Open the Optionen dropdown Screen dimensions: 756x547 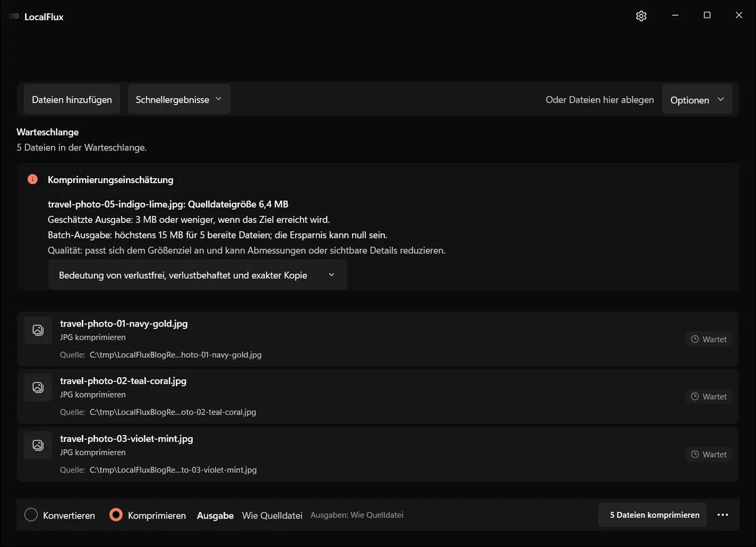pos(697,99)
